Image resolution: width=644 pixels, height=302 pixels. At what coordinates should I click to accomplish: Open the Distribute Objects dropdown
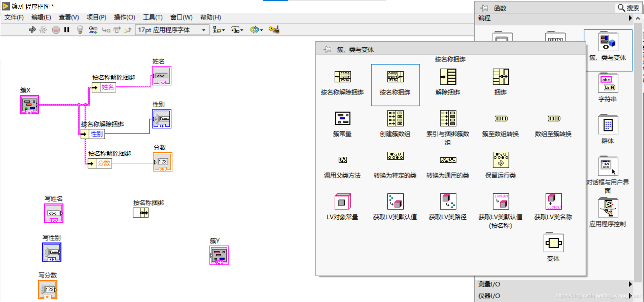(x=237, y=30)
